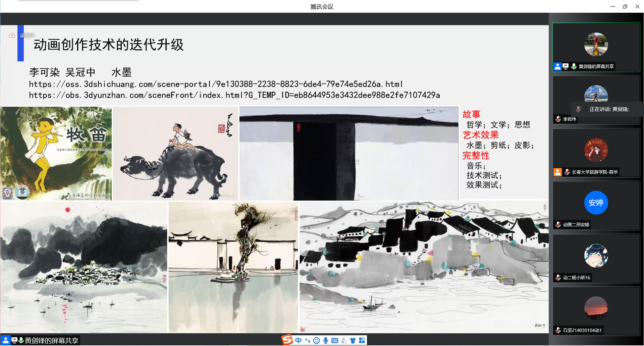The height and width of the screenshot is (346, 644).
Task: Open the emoji smiley panel in IME bar
Action: [316, 340]
